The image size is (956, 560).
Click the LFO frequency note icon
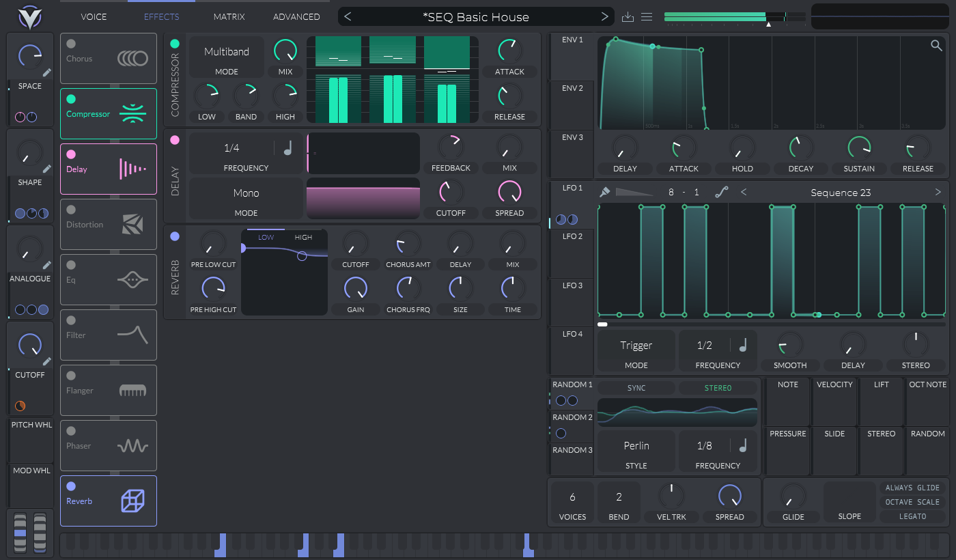click(743, 346)
